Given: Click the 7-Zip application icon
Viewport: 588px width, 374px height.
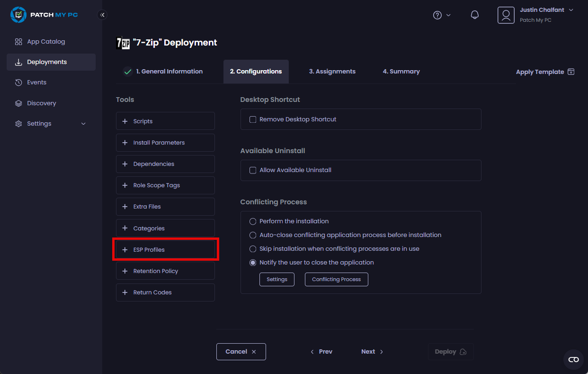Looking at the screenshot, I should point(123,43).
